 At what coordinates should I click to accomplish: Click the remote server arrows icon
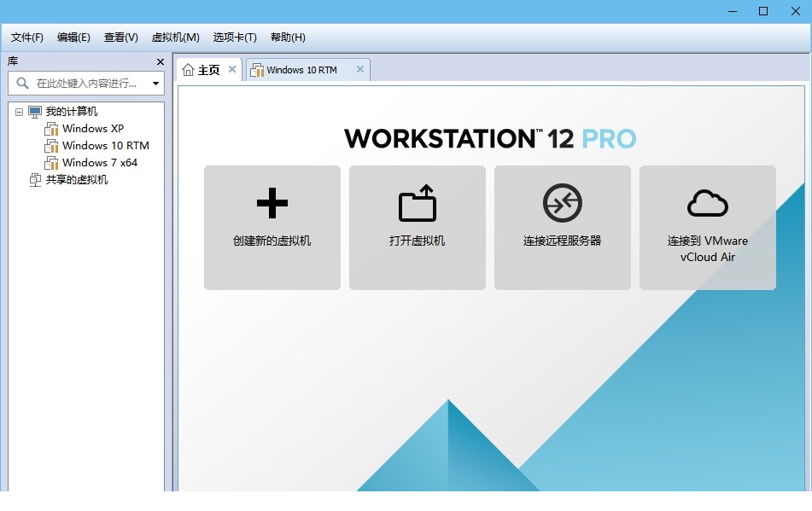point(563,203)
